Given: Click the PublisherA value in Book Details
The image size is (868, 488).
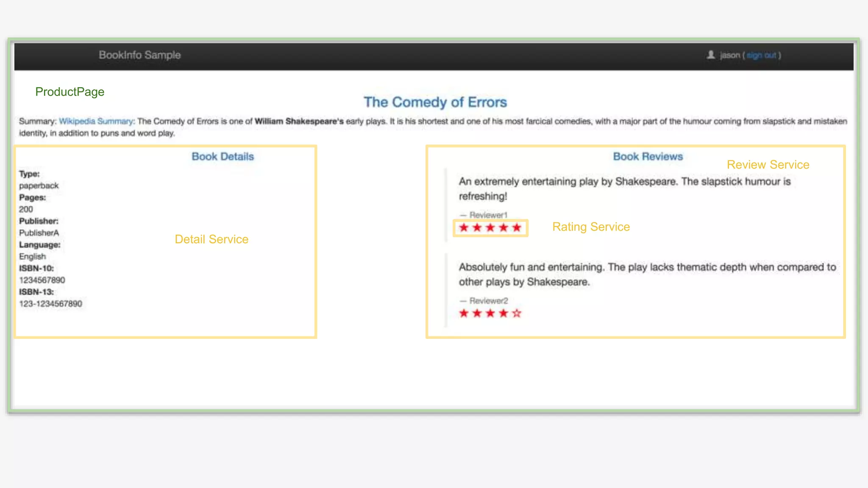Looking at the screenshot, I should pyautogui.click(x=39, y=233).
